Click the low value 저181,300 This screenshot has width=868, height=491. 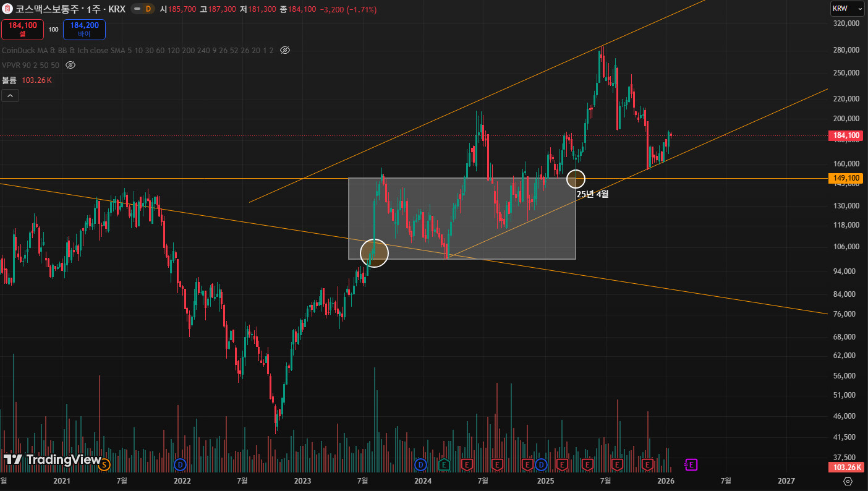coord(258,9)
